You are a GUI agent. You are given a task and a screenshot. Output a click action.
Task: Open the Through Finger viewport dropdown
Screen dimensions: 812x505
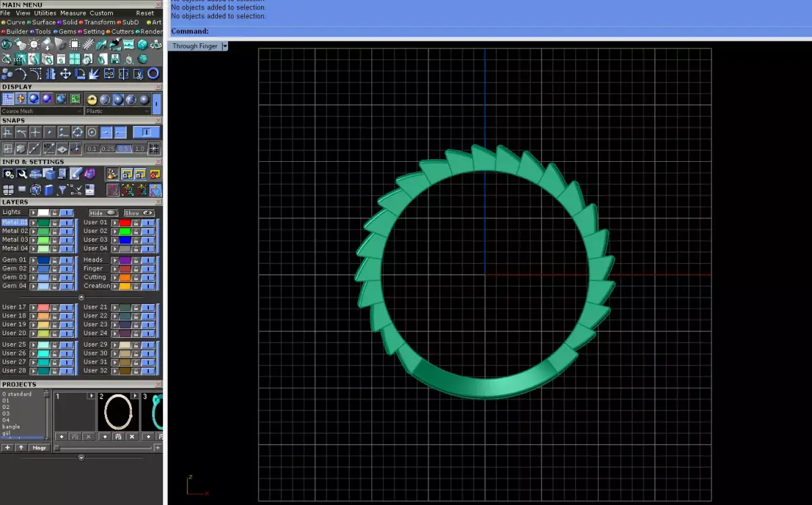pos(225,46)
